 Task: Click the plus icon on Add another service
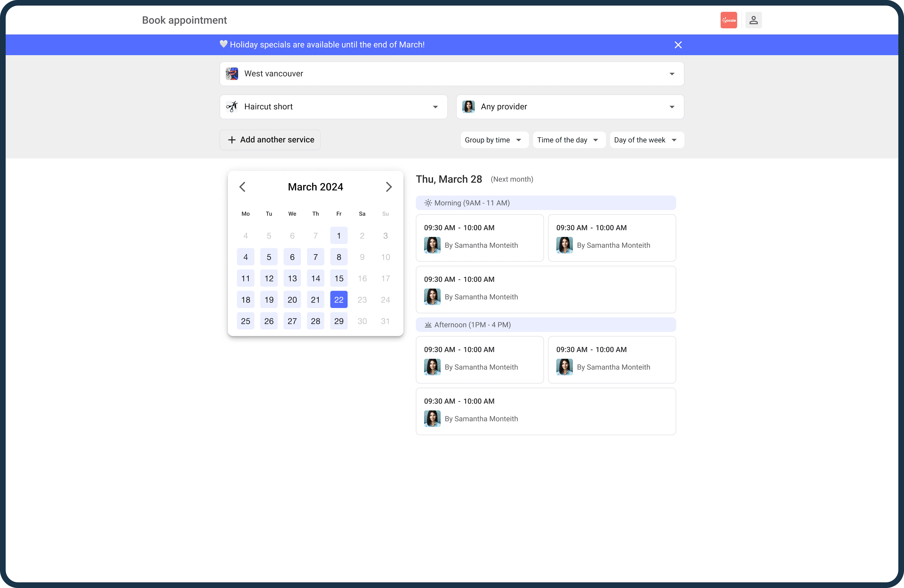(232, 140)
